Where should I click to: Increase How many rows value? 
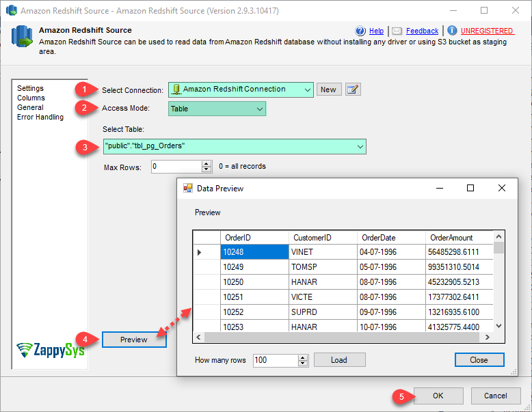tap(303, 357)
